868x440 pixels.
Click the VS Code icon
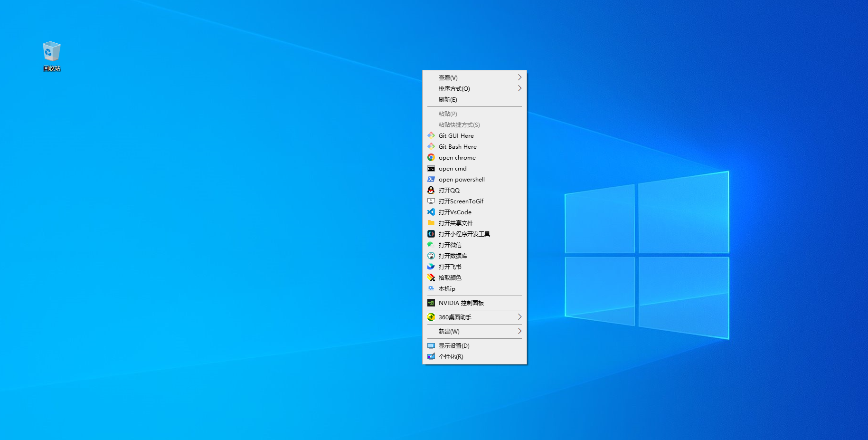click(431, 212)
